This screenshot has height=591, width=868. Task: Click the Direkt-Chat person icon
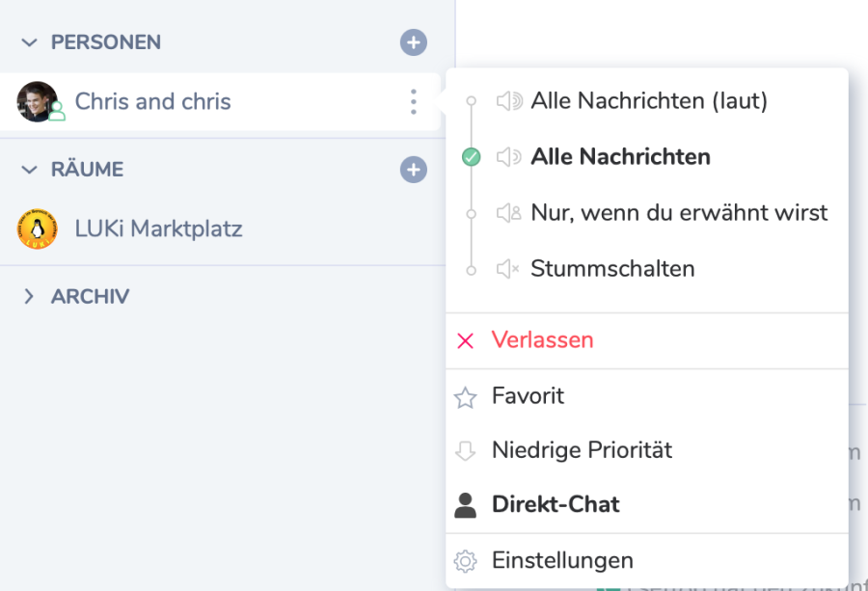pos(466,505)
